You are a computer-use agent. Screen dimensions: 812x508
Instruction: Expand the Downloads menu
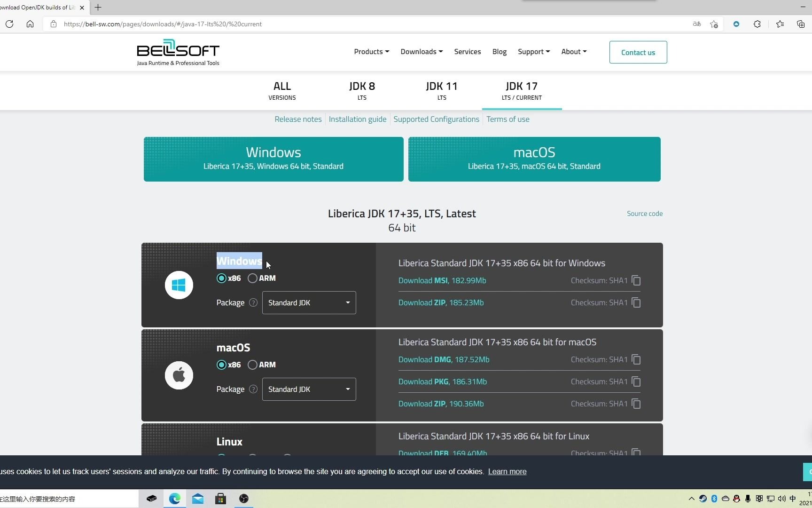point(422,52)
